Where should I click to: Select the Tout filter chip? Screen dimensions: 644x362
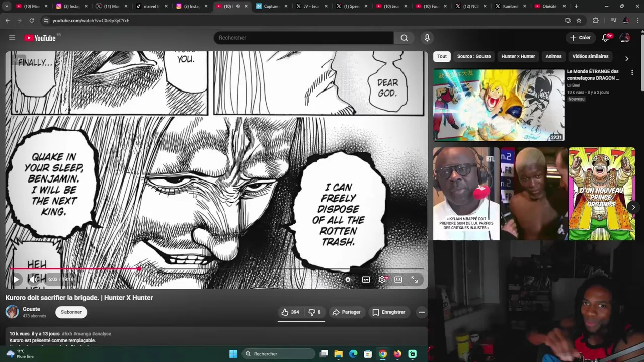[442, 56]
